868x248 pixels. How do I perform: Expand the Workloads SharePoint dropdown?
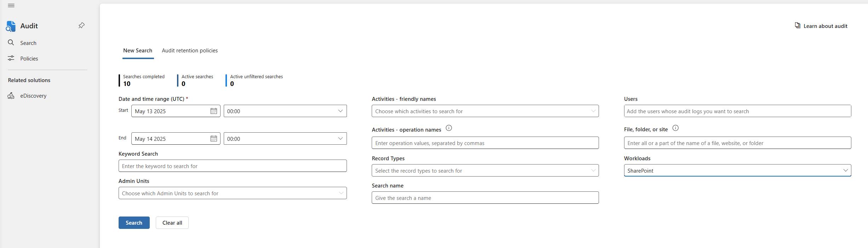point(737,171)
